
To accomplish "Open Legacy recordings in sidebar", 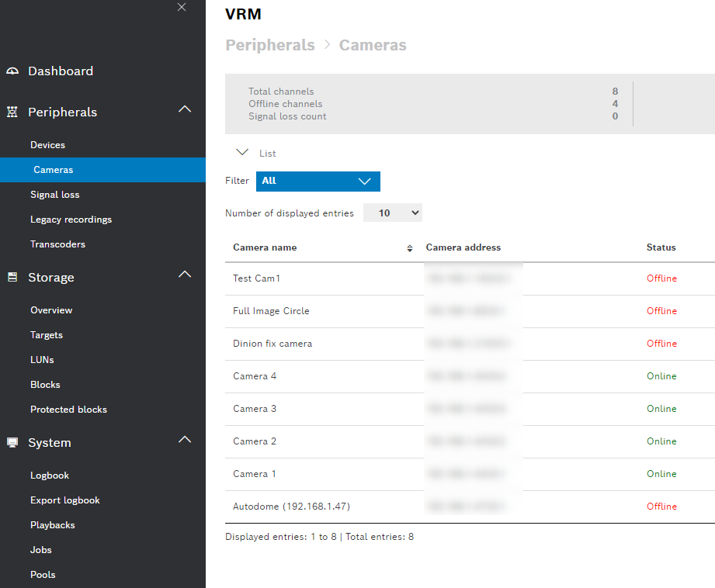I will click(x=71, y=220).
